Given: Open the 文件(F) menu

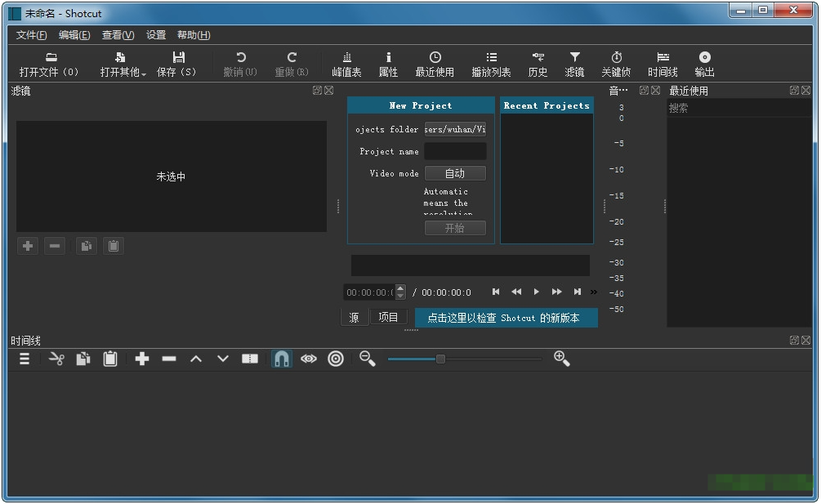Looking at the screenshot, I should click(x=31, y=35).
